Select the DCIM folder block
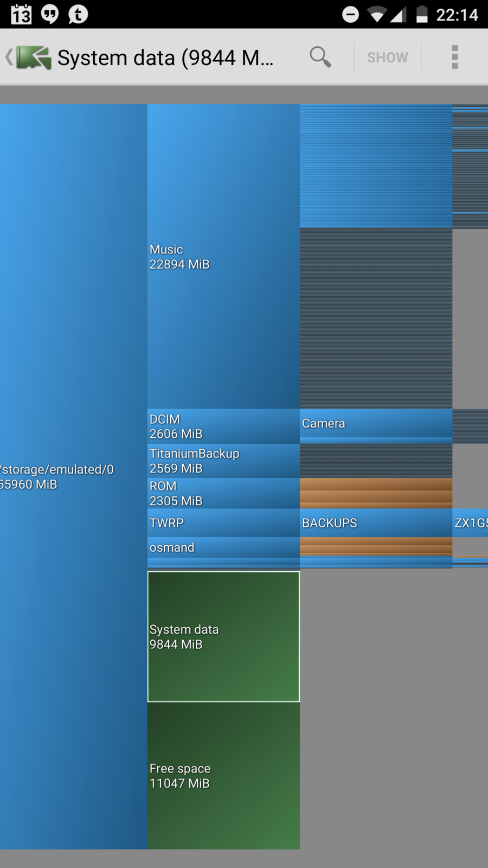The width and height of the screenshot is (488, 868). [x=223, y=426]
